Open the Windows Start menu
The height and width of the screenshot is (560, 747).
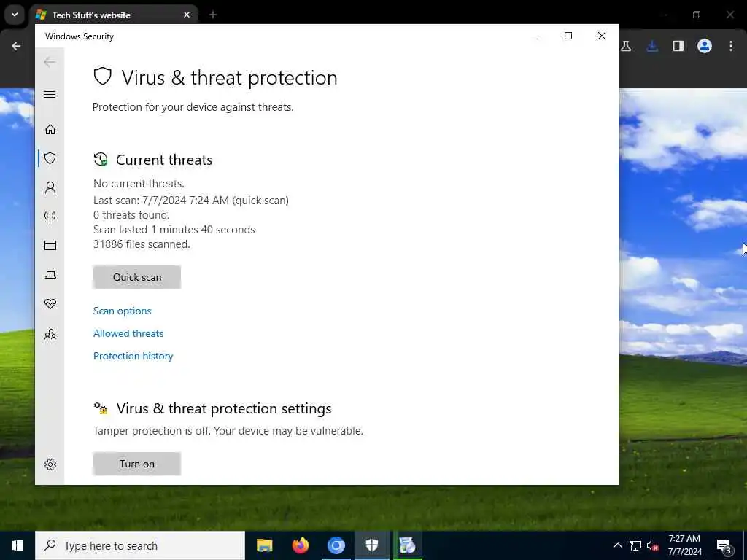pos(18,545)
